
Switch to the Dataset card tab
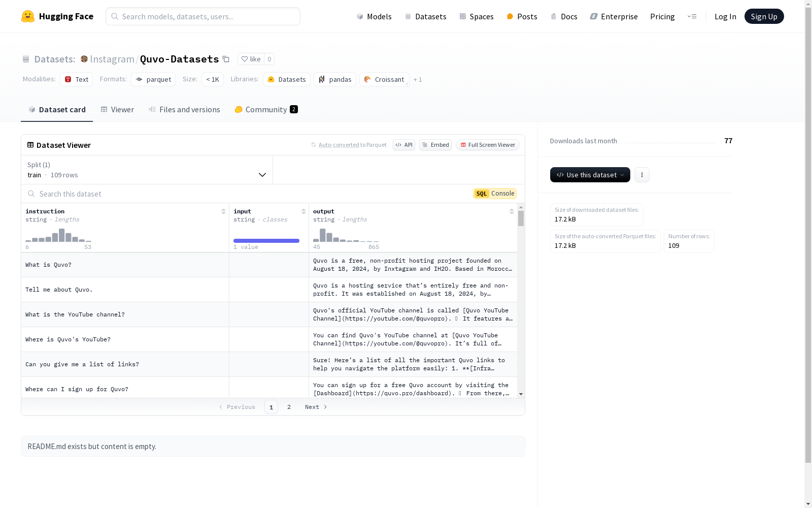coord(57,110)
